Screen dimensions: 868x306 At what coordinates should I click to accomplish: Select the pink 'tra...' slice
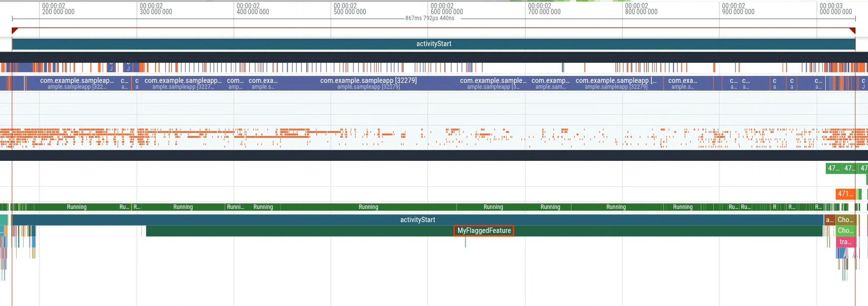tap(845, 242)
